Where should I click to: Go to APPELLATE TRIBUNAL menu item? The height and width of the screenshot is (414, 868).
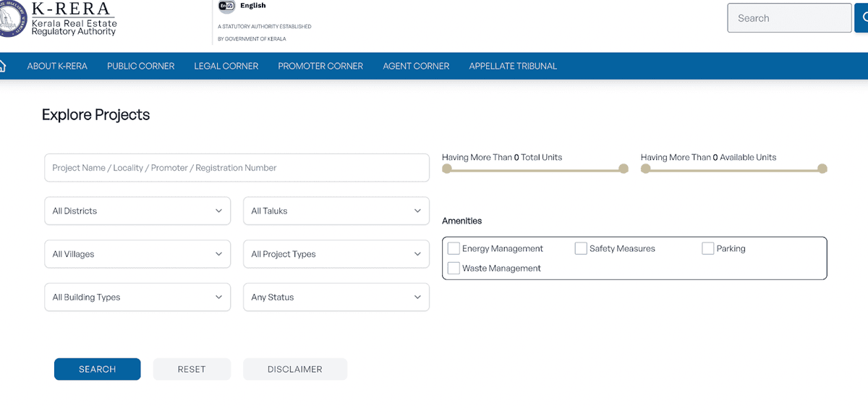click(513, 66)
